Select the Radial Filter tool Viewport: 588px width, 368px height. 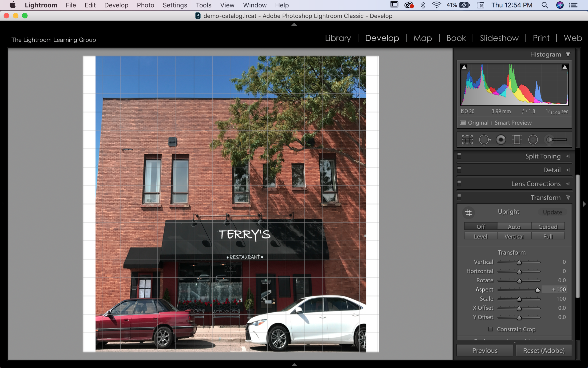point(533,140)
